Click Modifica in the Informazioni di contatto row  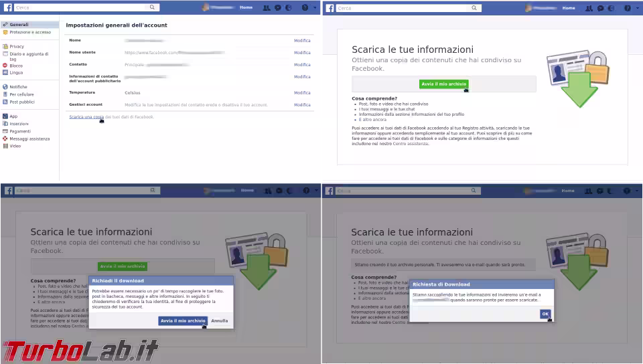coord(302,77)
